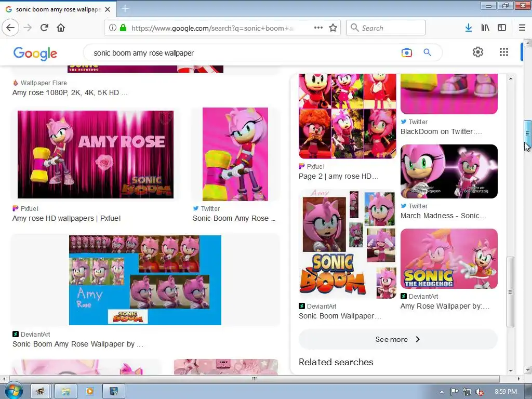Open the page actions three-dot menu
The height and width of the screenshot is (399, 532).
318,28
